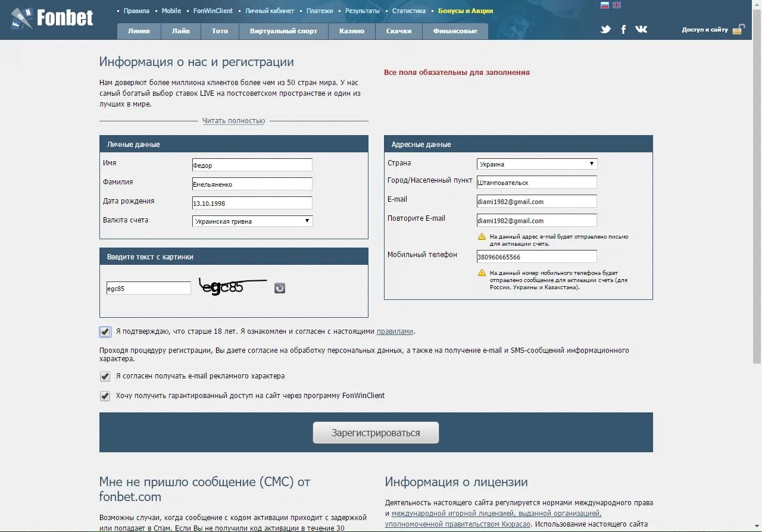This screenshot has height=532, width=762.
Task: Open the Тото tab
Action: pos(220,31)
